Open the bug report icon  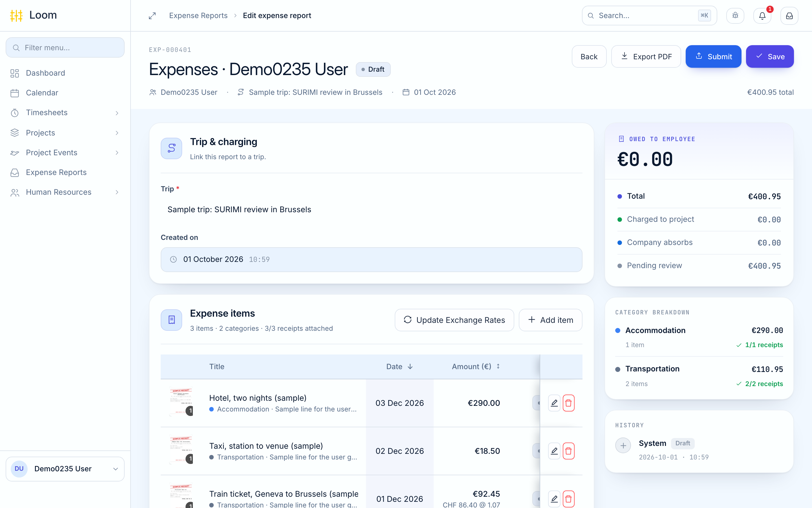click(x=735, y=16)
